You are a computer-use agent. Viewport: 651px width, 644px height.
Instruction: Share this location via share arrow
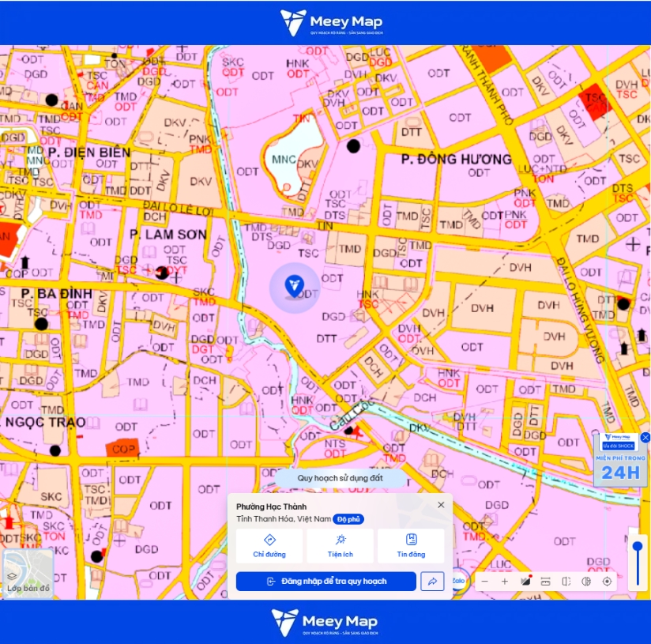[432, 581]
